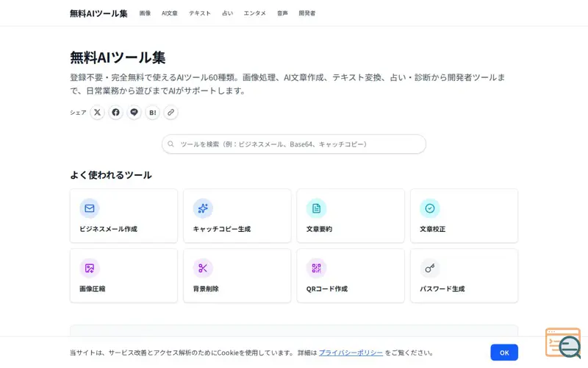Viewport: 588px width, 368px height.
Task: Click the 文章要約 document icon
Action: click(316, 208)
